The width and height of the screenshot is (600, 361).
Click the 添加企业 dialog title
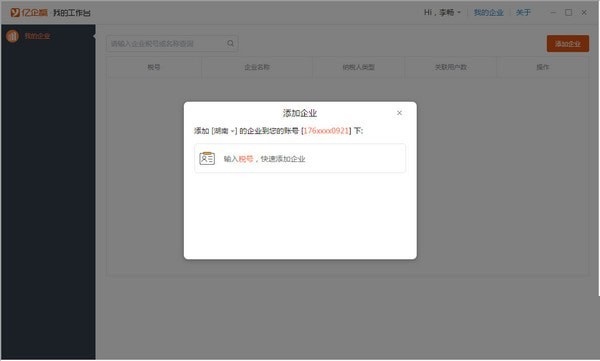pos(300,113)
